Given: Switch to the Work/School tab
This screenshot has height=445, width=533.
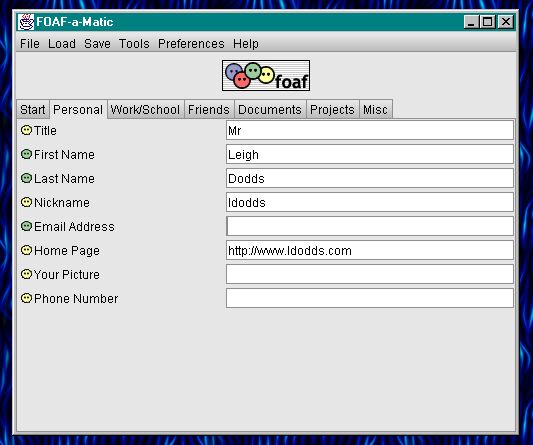Looking at the screenshot, I should (145, 109).
